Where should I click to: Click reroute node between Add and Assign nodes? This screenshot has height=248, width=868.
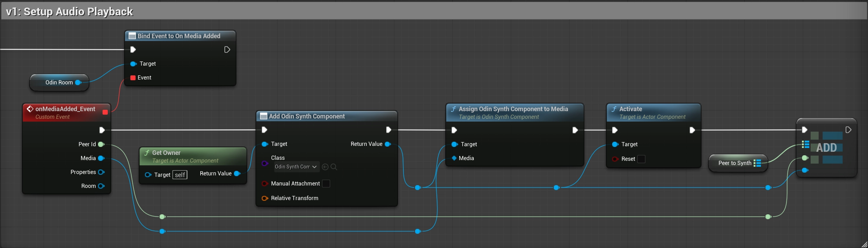pyautogui.click(x=418, y=188)
